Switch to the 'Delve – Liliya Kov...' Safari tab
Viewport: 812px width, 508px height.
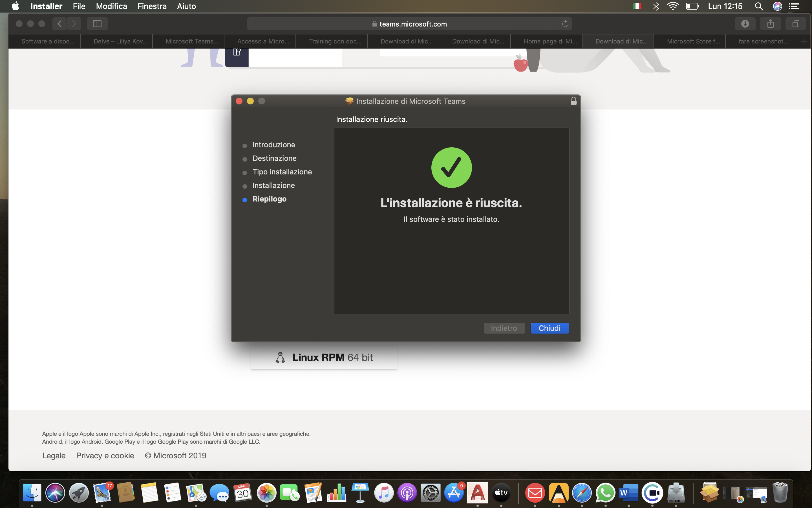point(116,41)
